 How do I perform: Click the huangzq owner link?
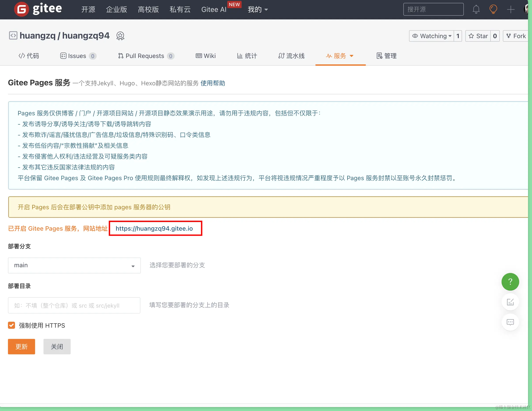(38, 36)
